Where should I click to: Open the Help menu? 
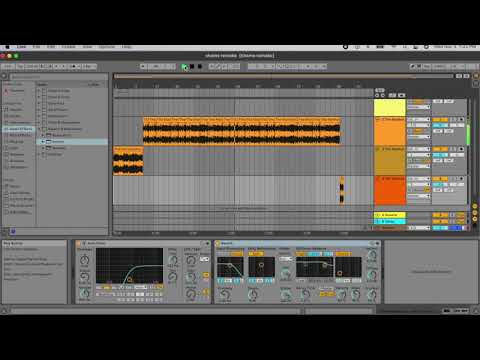[x=127, y=47]
